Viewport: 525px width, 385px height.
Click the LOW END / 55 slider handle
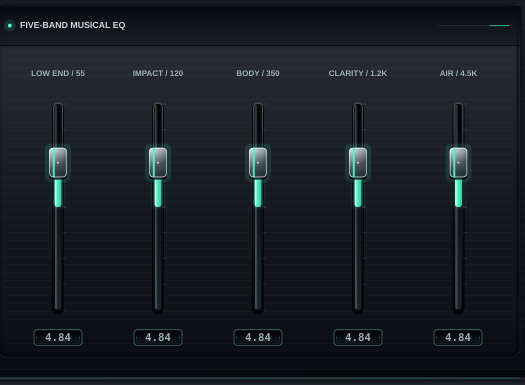click(58, 163)
